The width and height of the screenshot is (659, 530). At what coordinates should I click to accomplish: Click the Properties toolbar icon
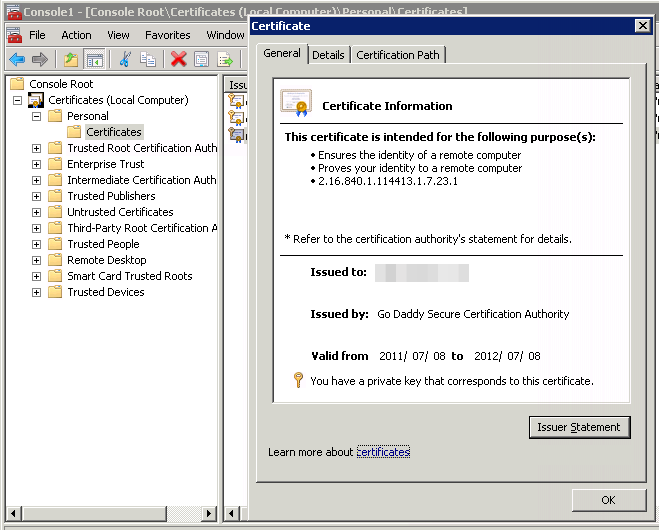202,59
